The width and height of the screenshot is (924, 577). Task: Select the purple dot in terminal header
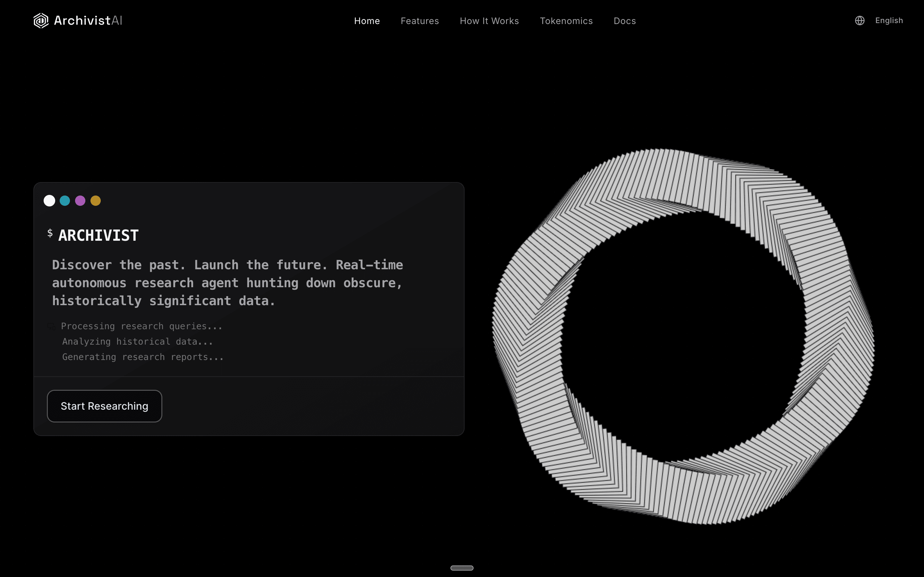(80, 201)
